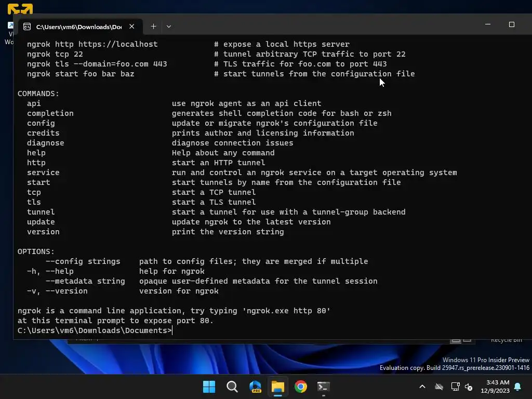
Task: Open the Windows Start menu
Action: pos(209,387)
